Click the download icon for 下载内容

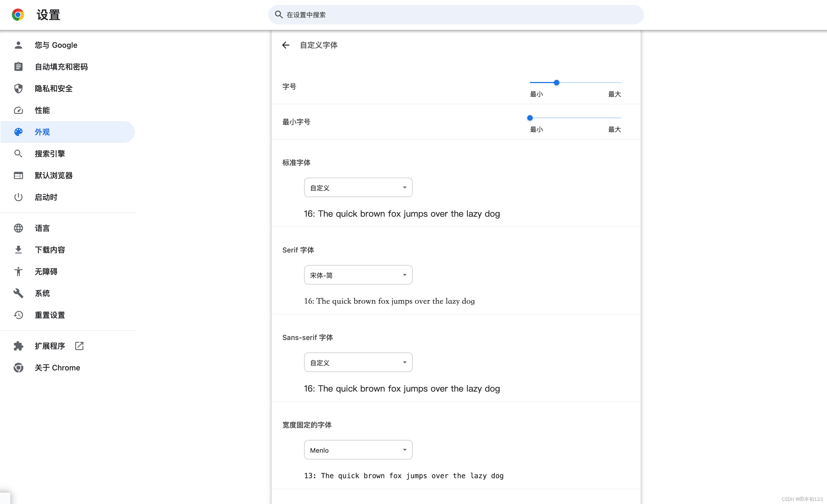tap(18, 250)
